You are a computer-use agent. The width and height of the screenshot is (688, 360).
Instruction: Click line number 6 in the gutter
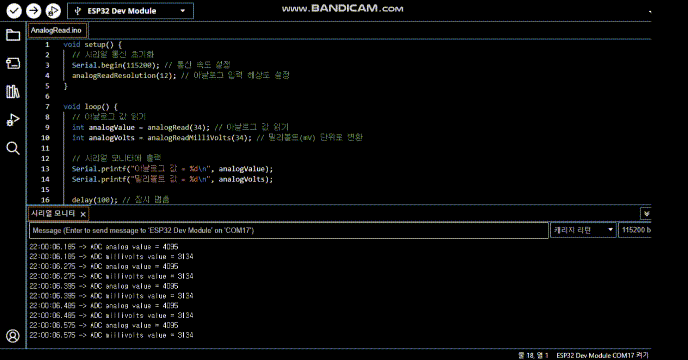[47, 96]
